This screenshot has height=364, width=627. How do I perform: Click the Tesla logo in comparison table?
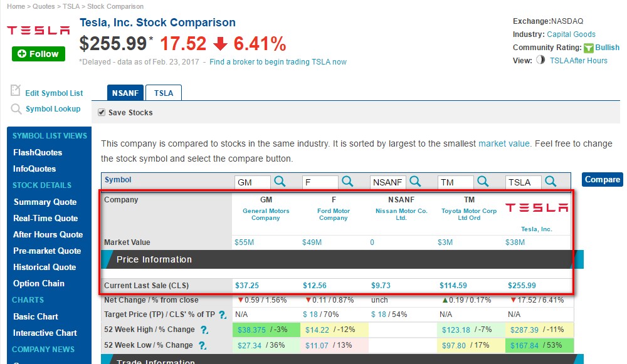point(536,207)
